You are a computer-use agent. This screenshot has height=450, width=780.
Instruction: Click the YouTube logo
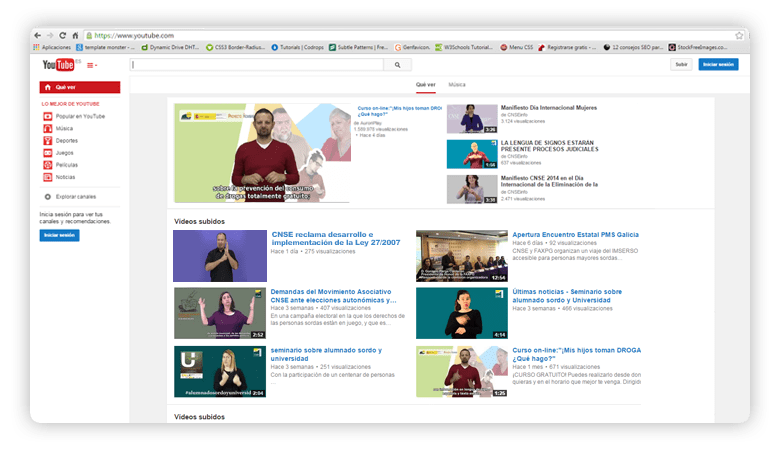pos(58,65)
